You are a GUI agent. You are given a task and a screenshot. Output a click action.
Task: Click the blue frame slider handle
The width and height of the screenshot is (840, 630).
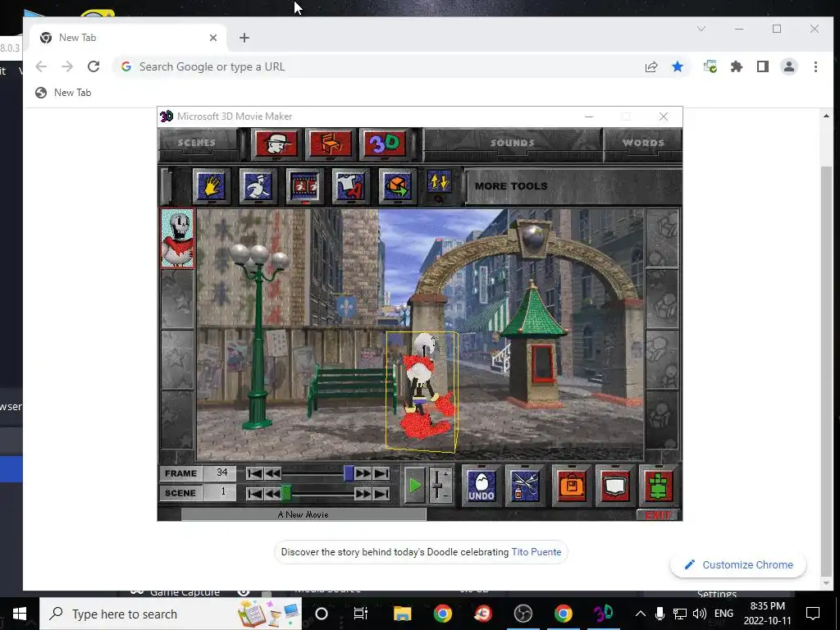349,473
